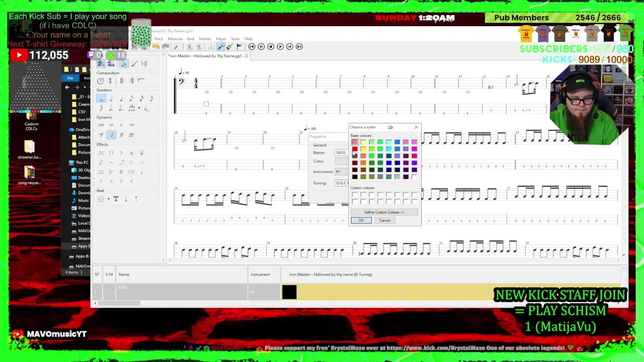Click the trill tr effect icon

[x=111, y=172]
